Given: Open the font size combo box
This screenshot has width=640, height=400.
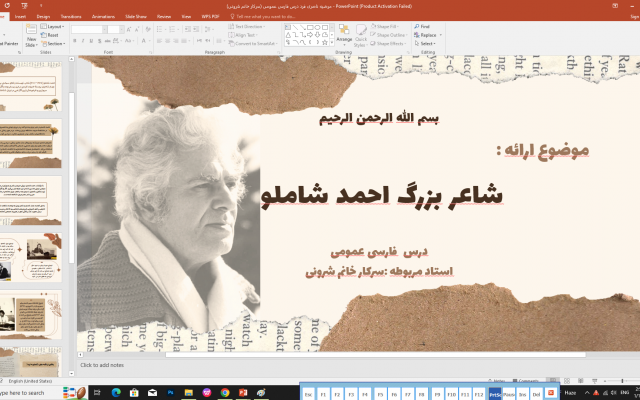Looking at the screenshot, I should [116, 29].
